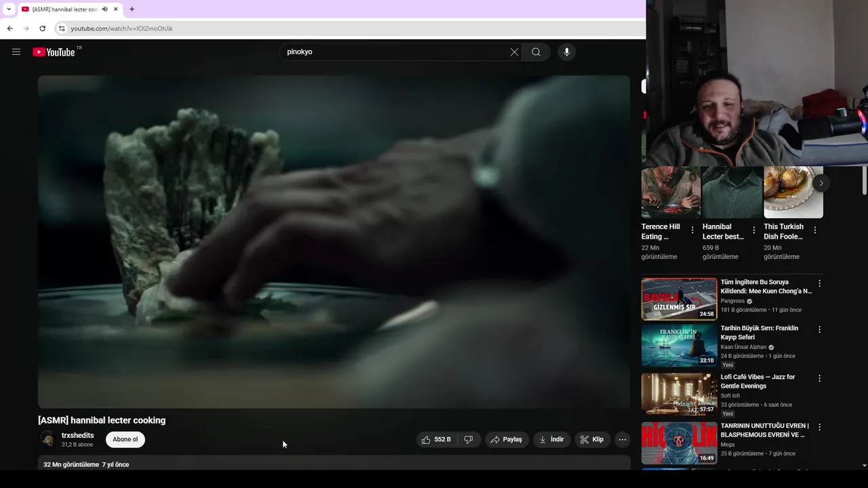Open TANRININ UNUTTUĞU EVREN video title
Viewport: 868px width, 488px height.
[x=765, y=430]
